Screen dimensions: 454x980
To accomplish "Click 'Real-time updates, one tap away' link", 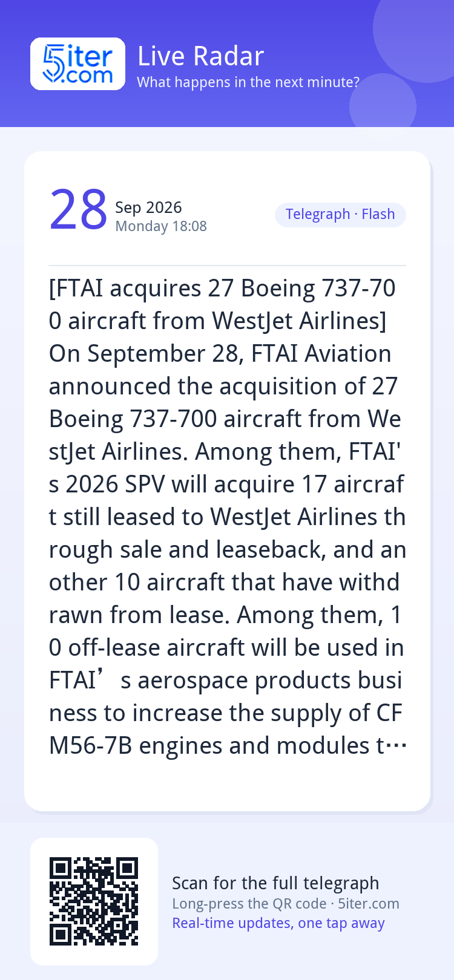I will pos(278,923).
